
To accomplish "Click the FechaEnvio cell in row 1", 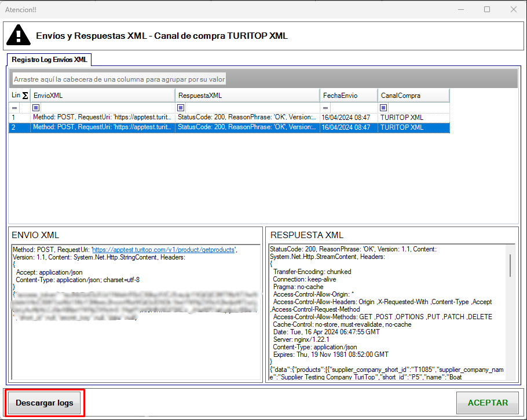I will (349, 118).
